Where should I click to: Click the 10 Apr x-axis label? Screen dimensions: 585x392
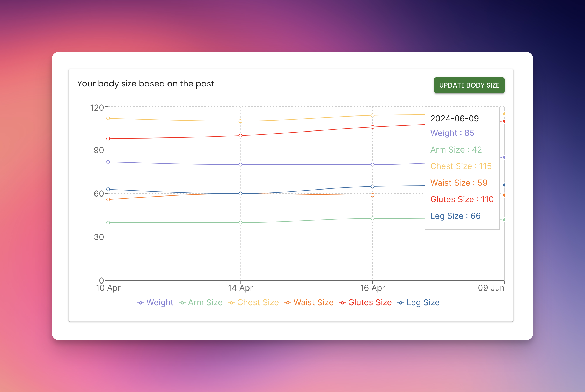[108, 288]
